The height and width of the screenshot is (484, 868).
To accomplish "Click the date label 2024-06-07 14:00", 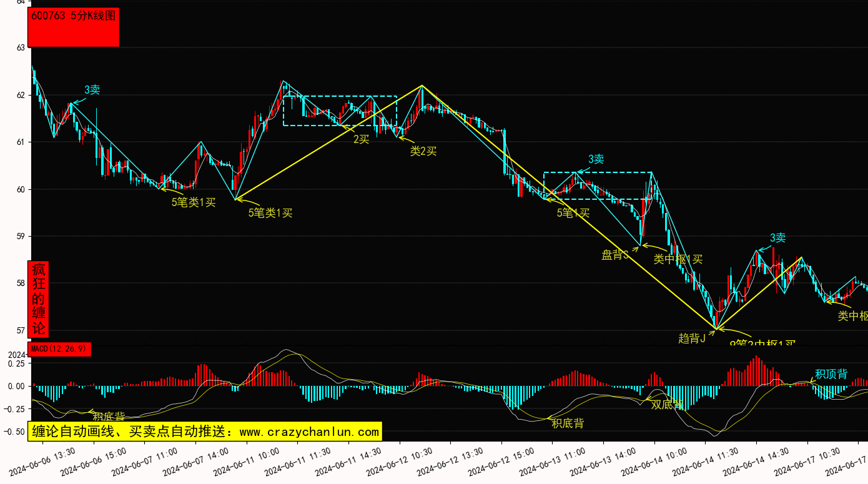I will 195,461.
